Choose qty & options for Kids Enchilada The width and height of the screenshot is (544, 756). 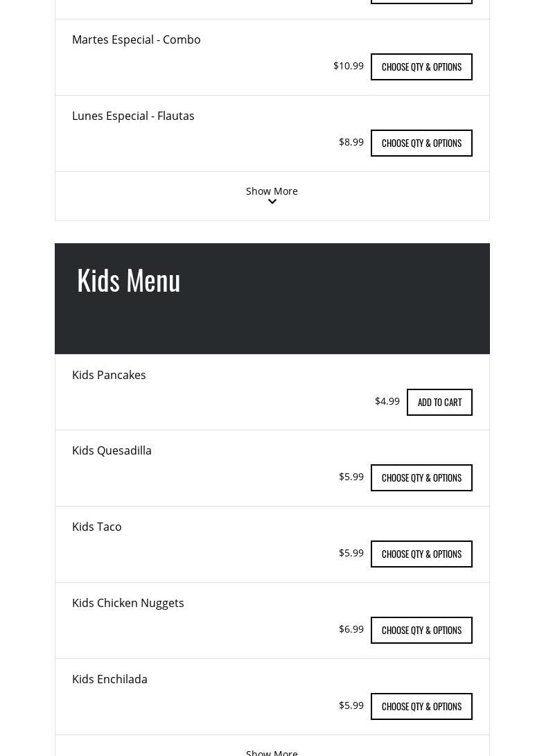(421, 707)
